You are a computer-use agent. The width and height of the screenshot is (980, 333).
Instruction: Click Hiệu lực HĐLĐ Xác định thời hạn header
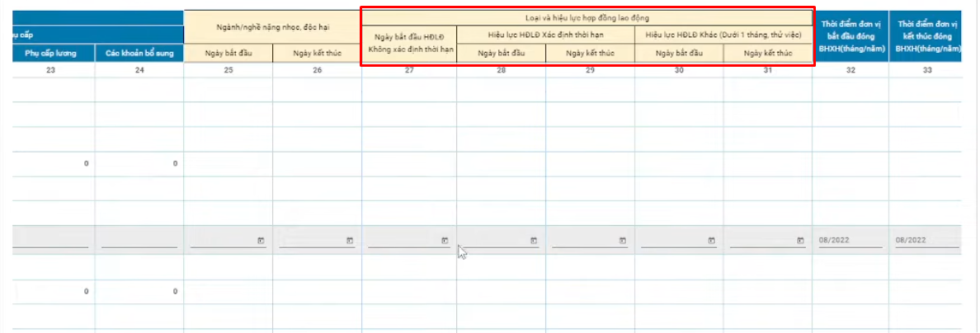[x=545, y=35]
